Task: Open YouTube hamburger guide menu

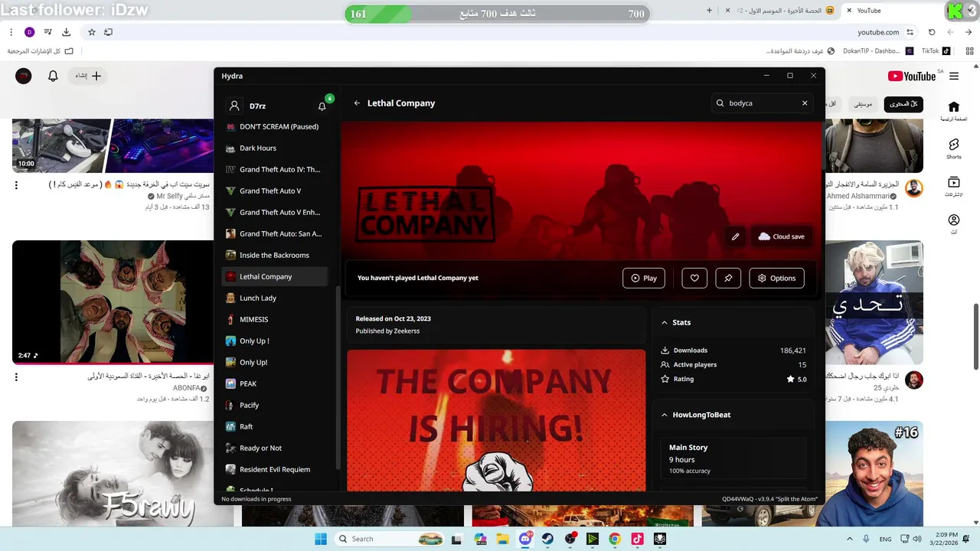Action: point(954,76)
